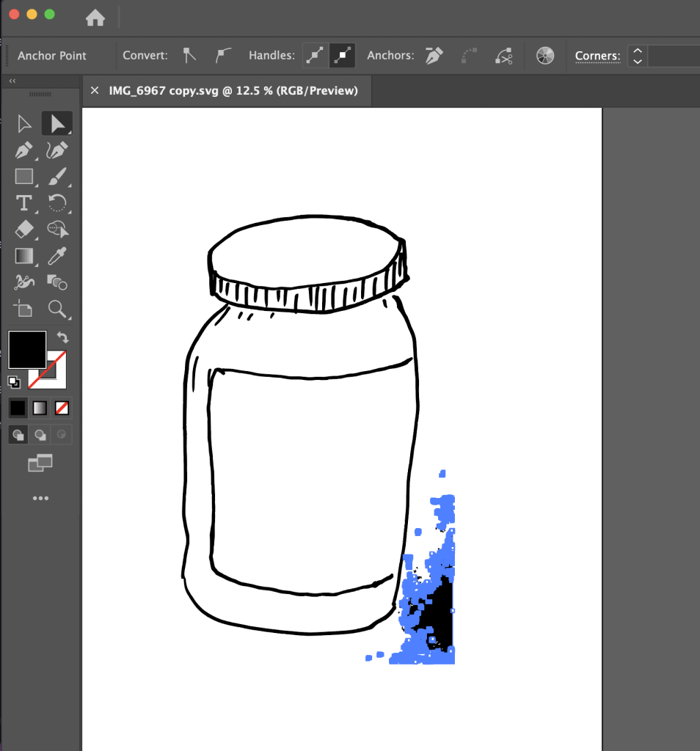Click the Eraser tool
700x751 pixels.
point(24,230)
